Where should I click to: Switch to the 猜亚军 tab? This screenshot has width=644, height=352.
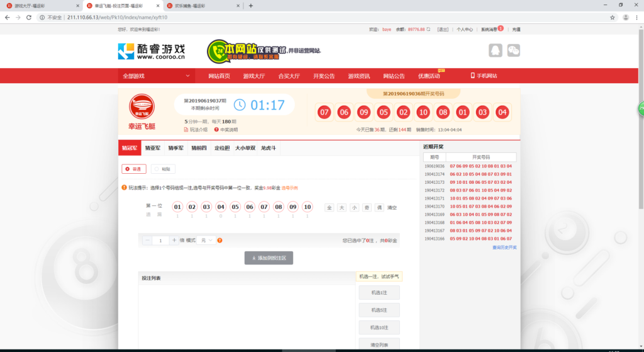point(153,149)
